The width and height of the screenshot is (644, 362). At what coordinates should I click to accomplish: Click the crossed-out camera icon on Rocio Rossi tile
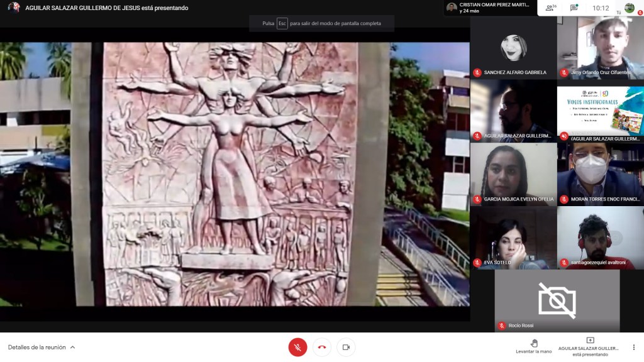[x=557, y=300]
